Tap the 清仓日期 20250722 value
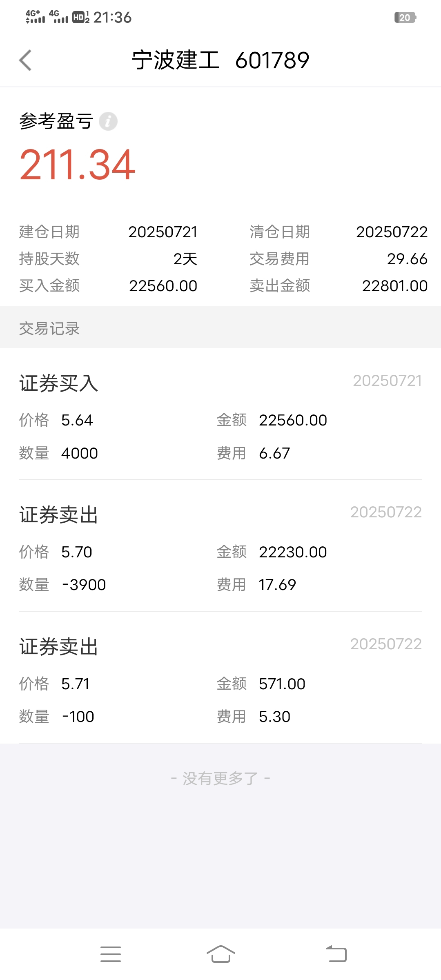 tap(392, 232)
